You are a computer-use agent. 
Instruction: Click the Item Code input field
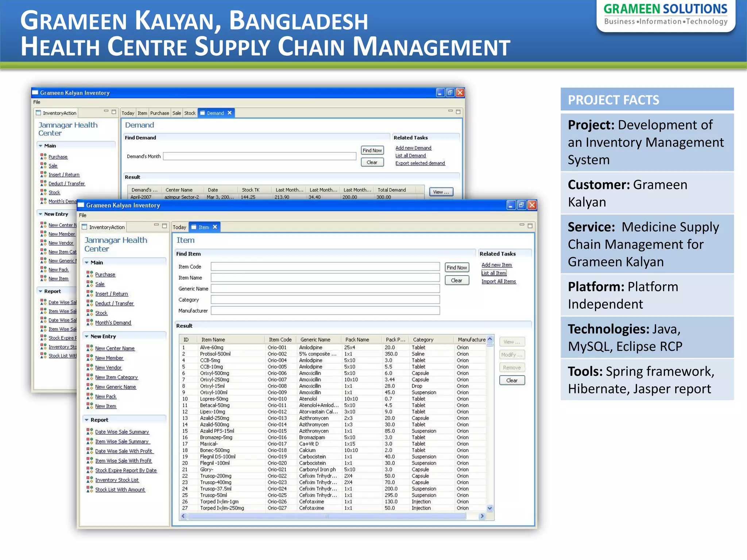pyautogui.click(x=325, y=267)
